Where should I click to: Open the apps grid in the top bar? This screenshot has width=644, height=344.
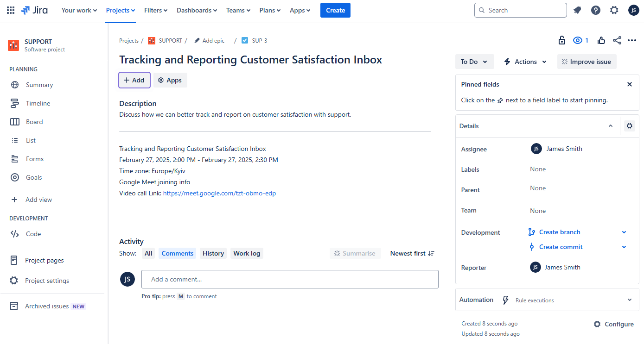(x=10, y=10)
